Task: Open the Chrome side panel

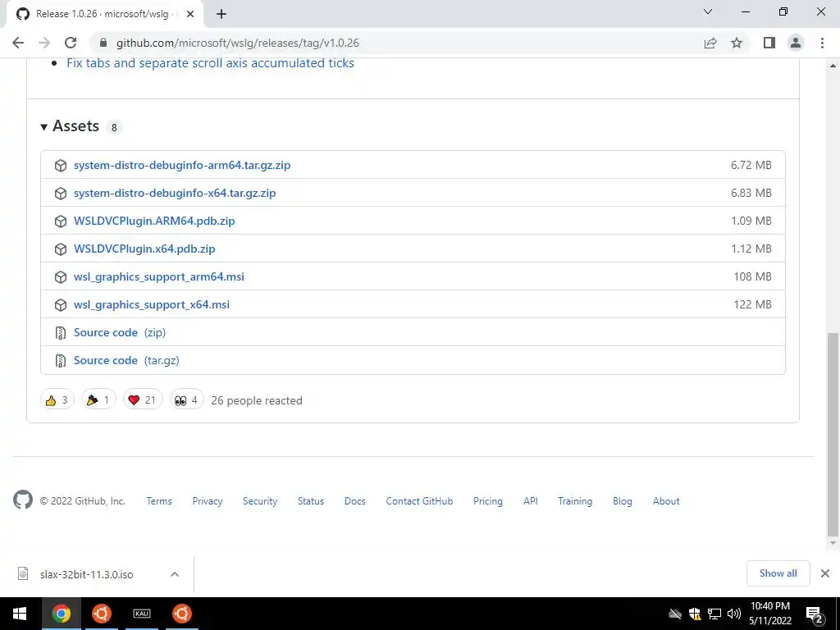Action: coord(769,43)
